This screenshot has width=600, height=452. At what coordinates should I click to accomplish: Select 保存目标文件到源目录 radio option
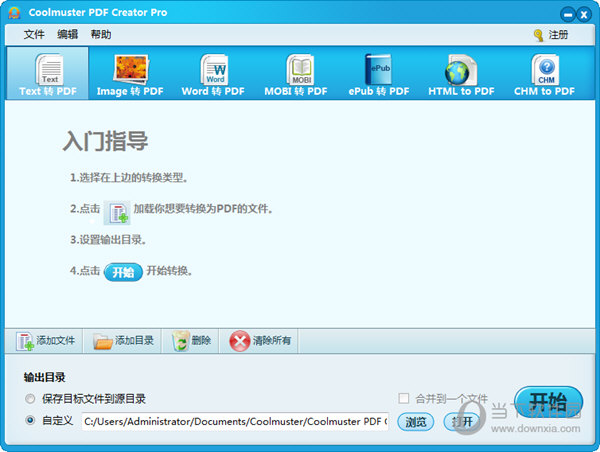point(30,399)
